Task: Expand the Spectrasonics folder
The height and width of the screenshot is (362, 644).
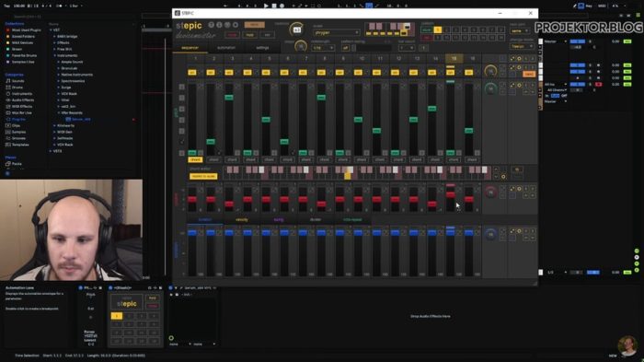Action: (x=59, y=81)
